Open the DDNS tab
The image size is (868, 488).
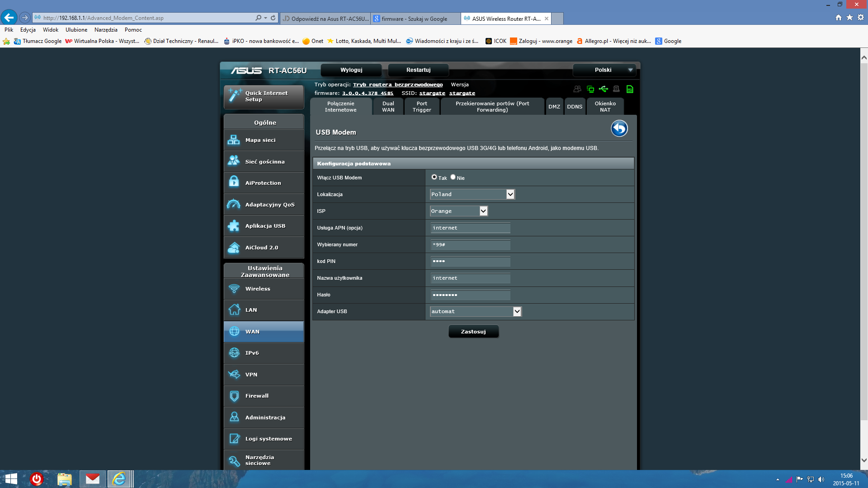(x=574, y=107)
